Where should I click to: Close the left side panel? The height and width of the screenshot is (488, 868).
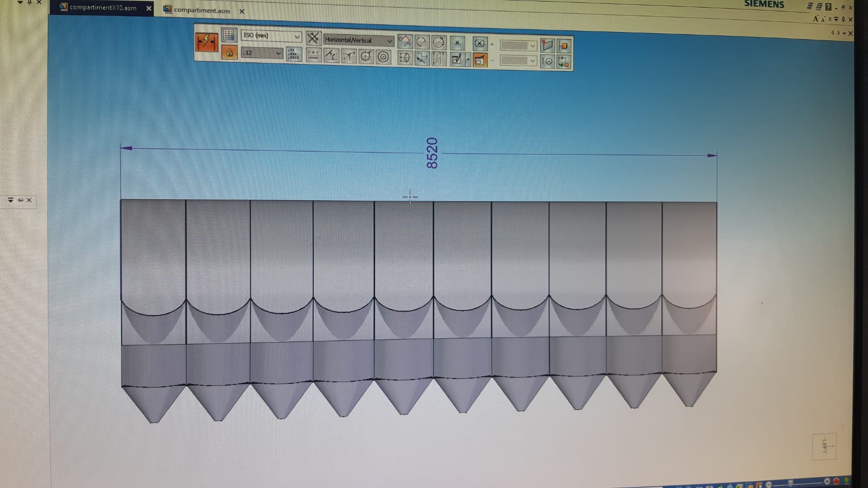coord(29,200)
